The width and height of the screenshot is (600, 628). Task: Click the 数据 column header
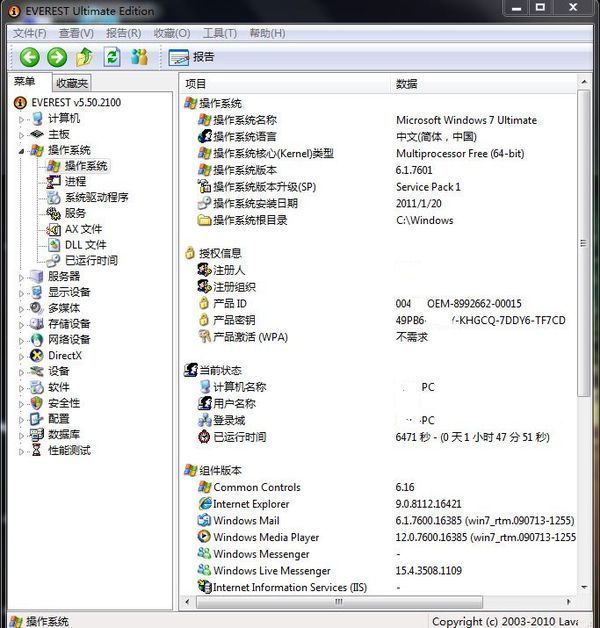(x=483, y=84)
